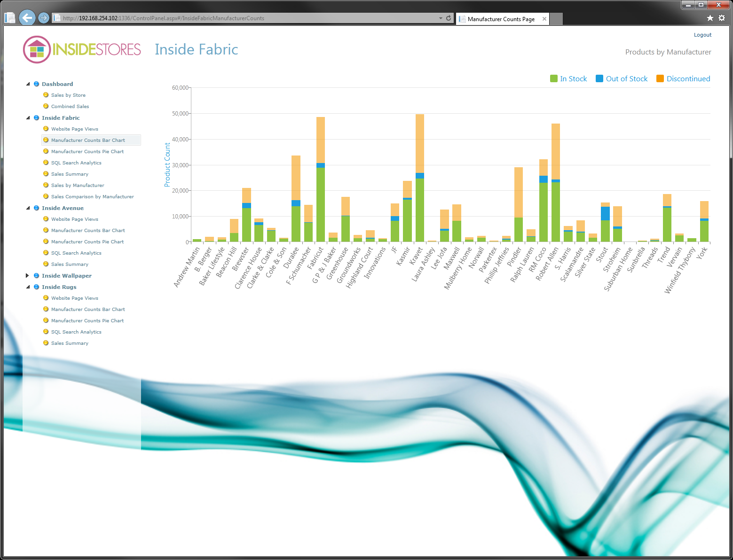
Task: Click the Fabricut bar in chart
Action: [x=321, y=179]
